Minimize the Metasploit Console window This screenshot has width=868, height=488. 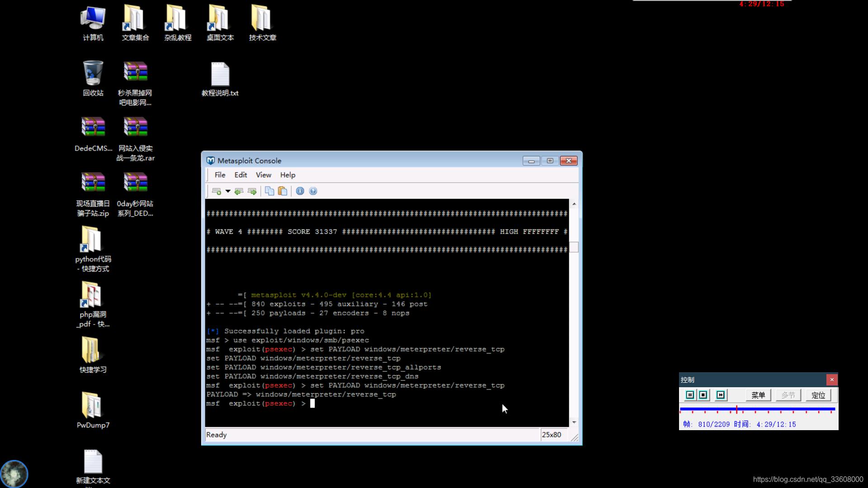click(x=531, y=161)
